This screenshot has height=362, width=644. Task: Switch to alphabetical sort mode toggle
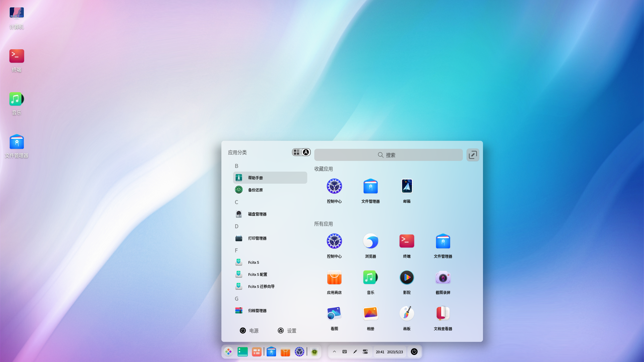[x=306, y=152]
